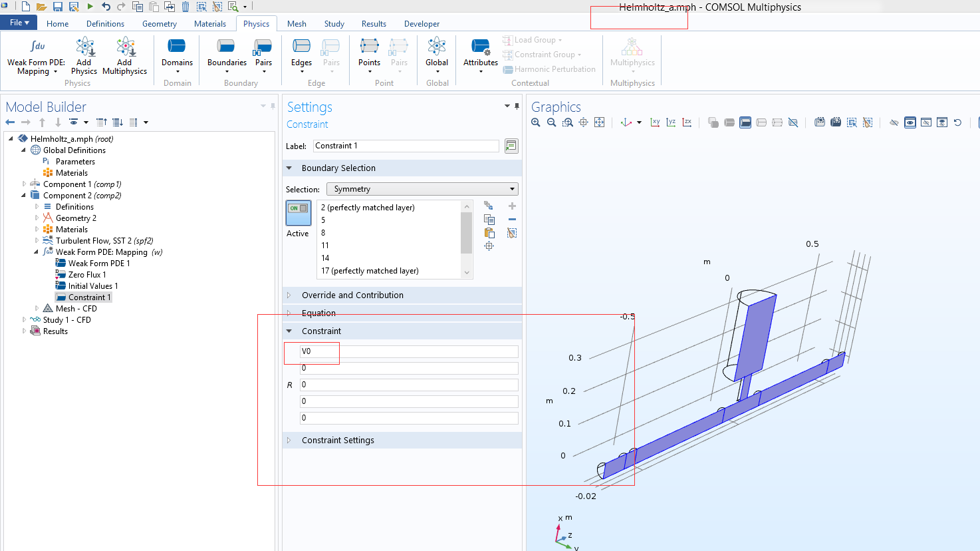
Task: Open the Selection dropdown showing Symmetry
Action: [422, 189]
